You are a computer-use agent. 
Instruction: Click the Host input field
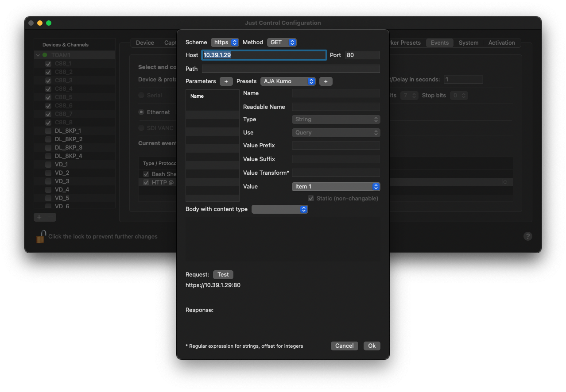click(x=264, y=55)
